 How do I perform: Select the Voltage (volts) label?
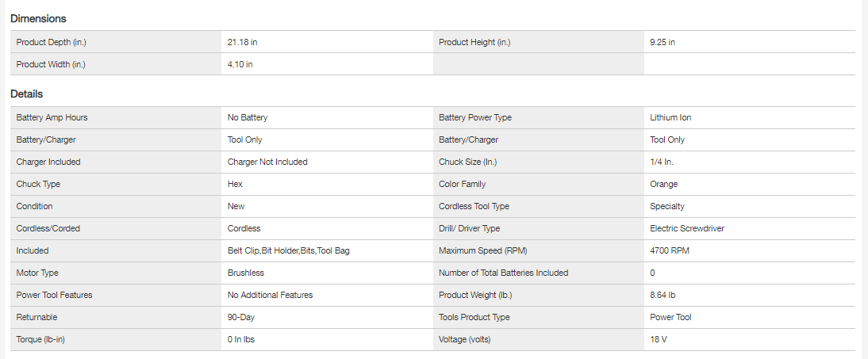click(466, 339)
